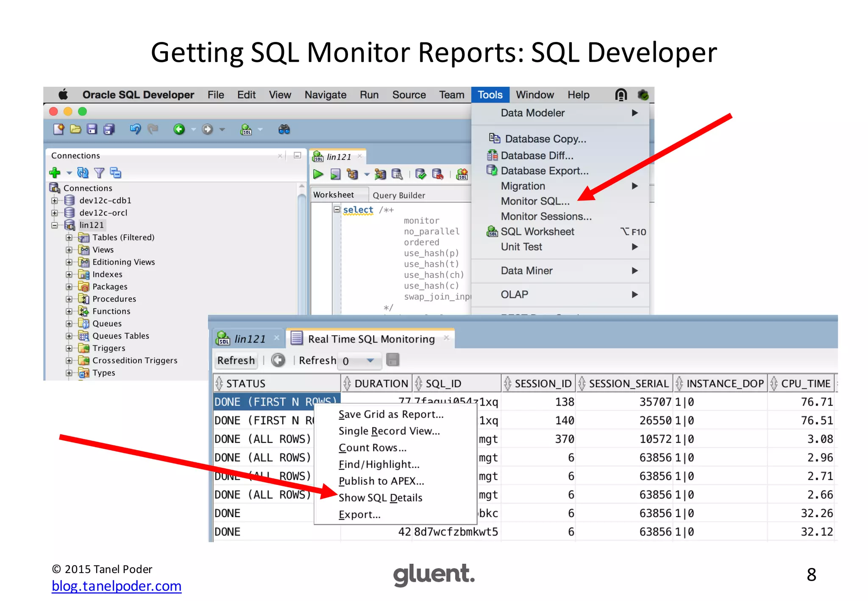Click the Save All icon
Image resolution: width=868 pixels, height=601 pixels.
(109, 129)
